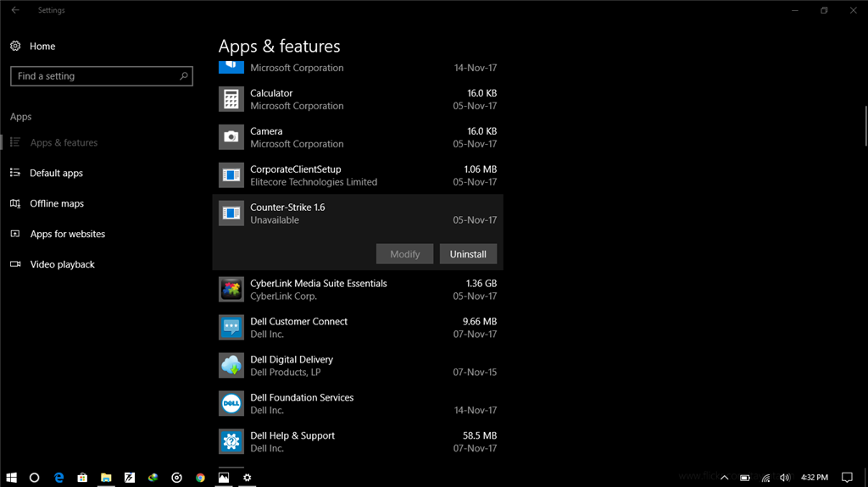Screen dimensions: 868x487
Task: Open Default apps settings page
Action: coord(57,174)
